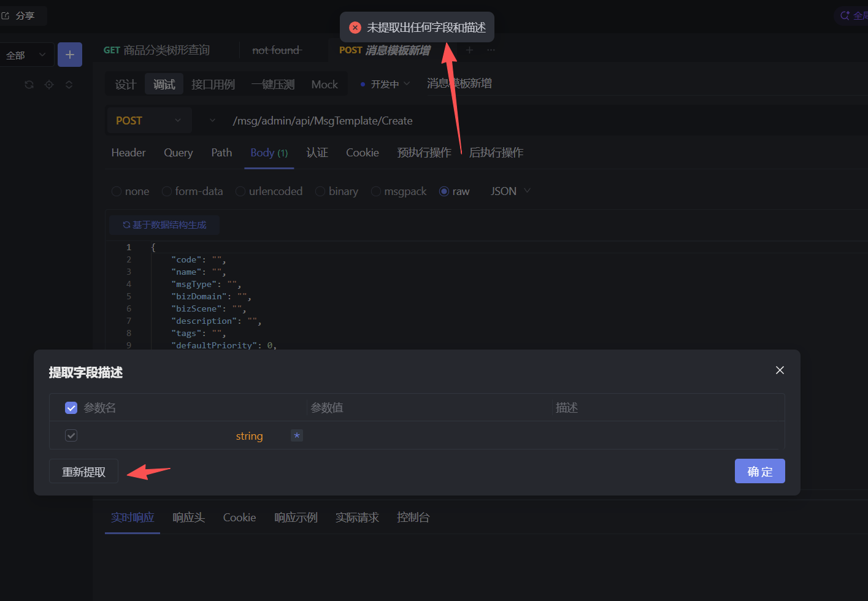The image size is (868, 601).
Task: Click the URL field /msg/admin/api/MsgTemplate/Create
Action: pos(323,121)
